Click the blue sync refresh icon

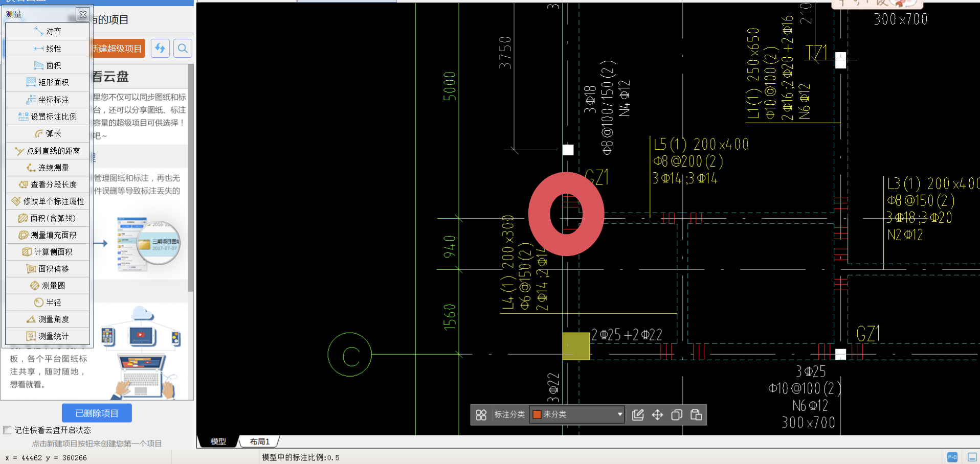[160, 49]
